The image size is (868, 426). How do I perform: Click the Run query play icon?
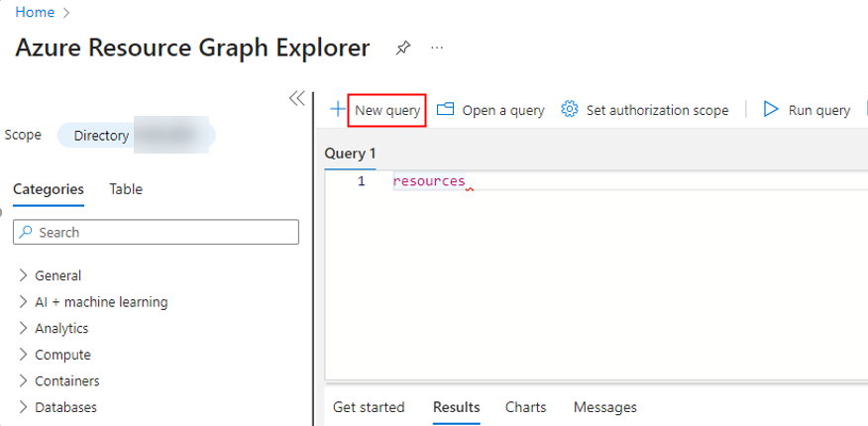[x=771, y=110]
